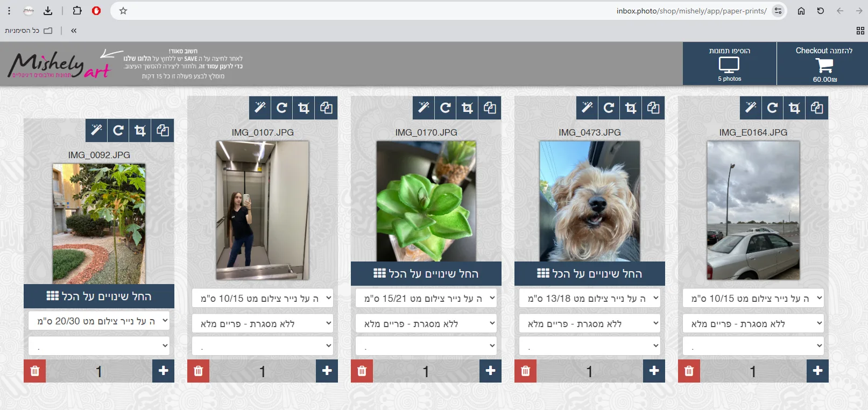Increase quantity of IMG_E0164.JPG with plus
The height and width of the screenshot is (410, 868).
tap(817, 371)
